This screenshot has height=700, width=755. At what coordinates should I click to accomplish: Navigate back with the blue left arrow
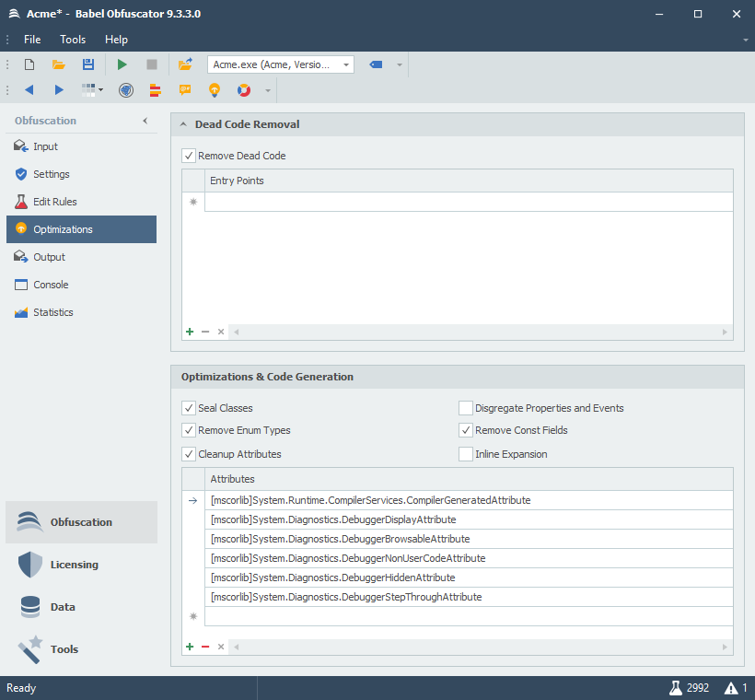(29, 90)
